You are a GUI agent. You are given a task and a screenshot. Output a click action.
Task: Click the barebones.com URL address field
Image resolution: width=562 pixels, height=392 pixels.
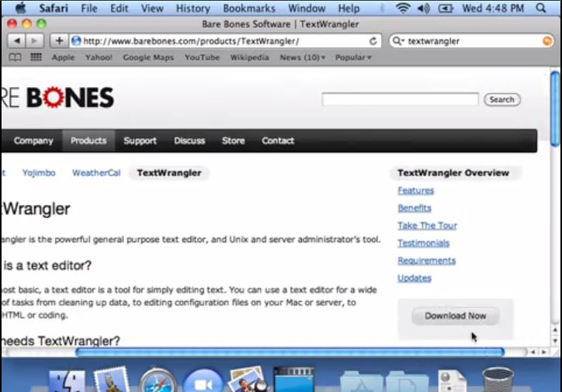tap(224, 41)
